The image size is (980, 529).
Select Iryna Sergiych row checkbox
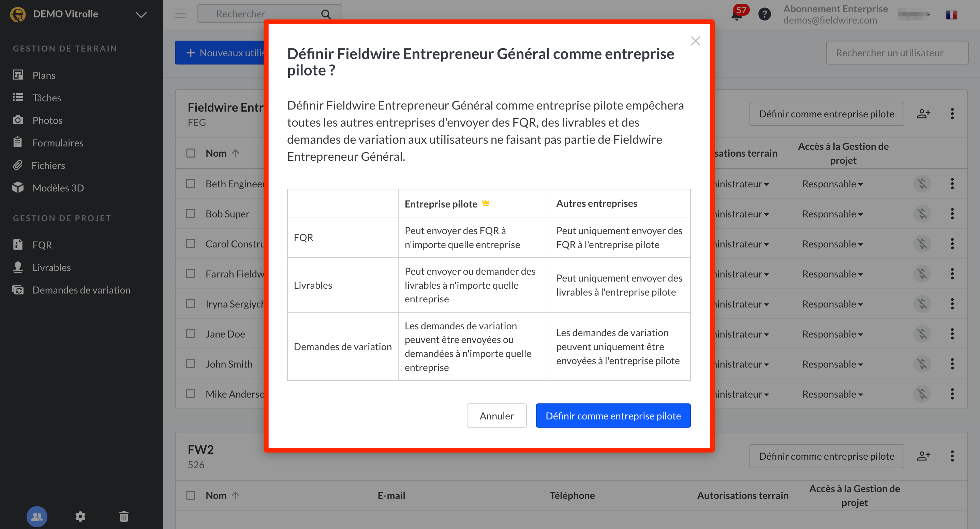191,303
